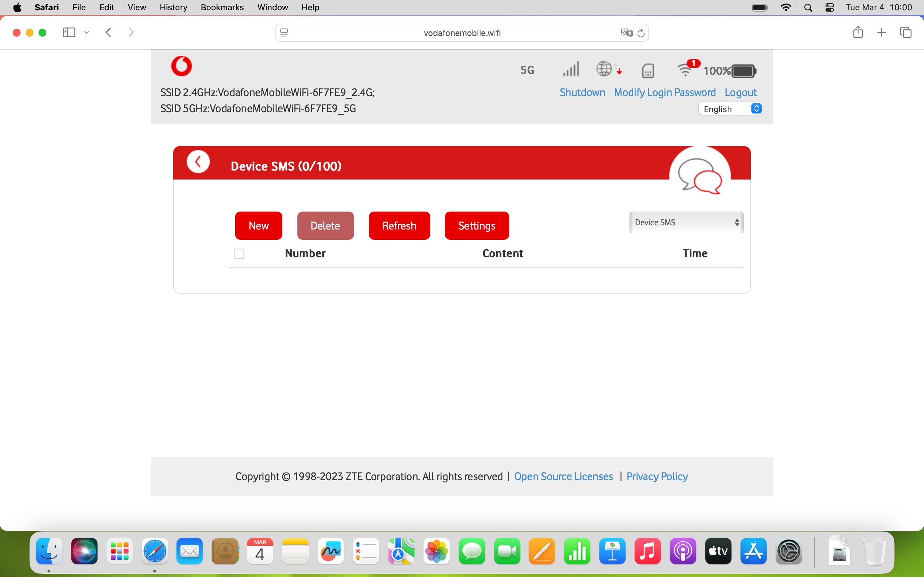
Task: Click the Vodafone logo icon
Action: [181, 66]
